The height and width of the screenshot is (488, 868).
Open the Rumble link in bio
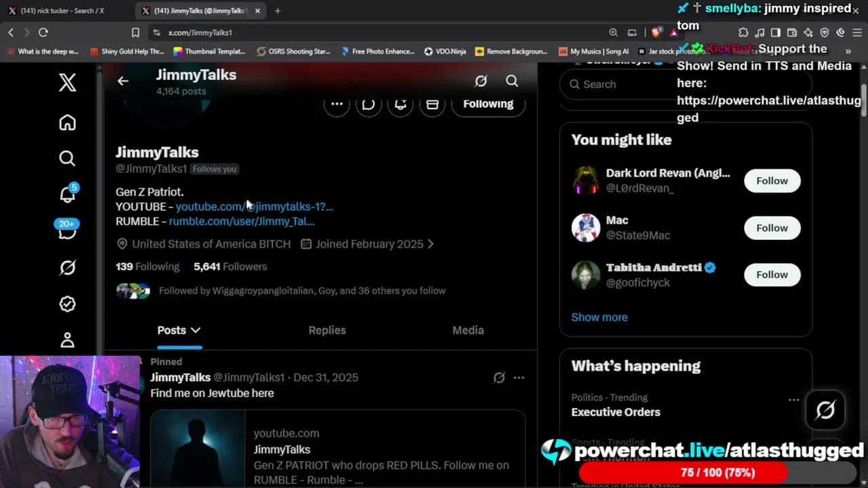tap(241, 222)
